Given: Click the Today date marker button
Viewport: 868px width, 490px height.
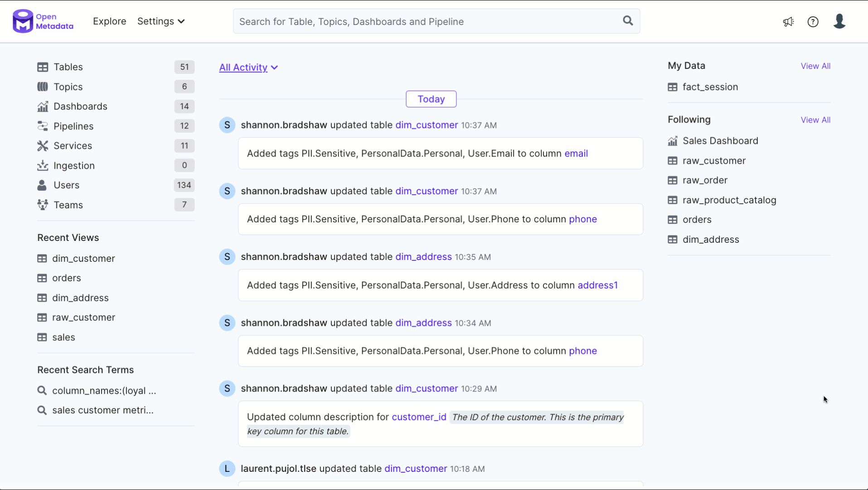Looking at the screenshot, I should (x=431, y=99).
